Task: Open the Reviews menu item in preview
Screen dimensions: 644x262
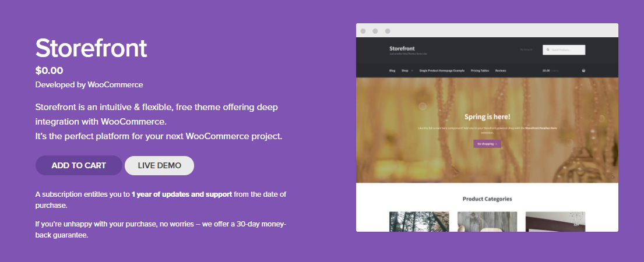Action: coord(501,70)
